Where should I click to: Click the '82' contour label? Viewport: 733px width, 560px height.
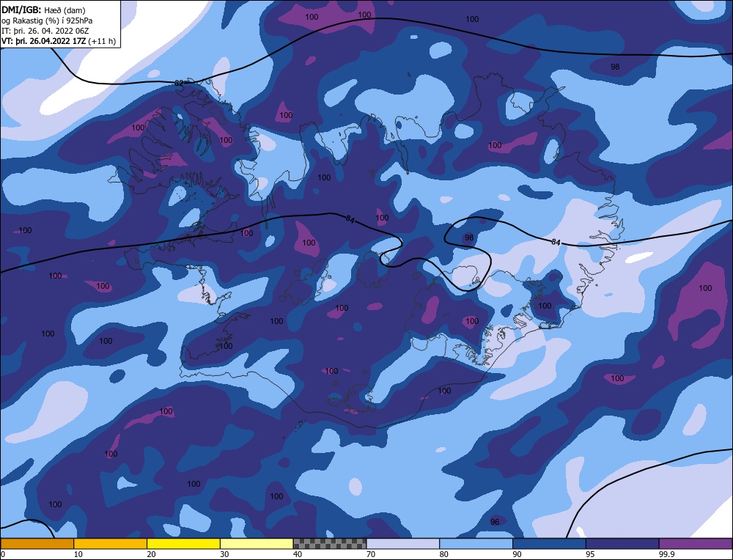[x=179, y=83]
